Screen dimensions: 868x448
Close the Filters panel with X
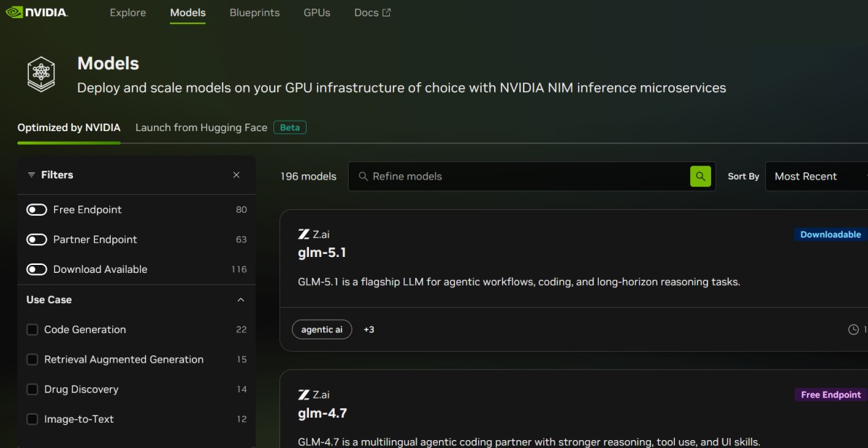pos(237,175)
